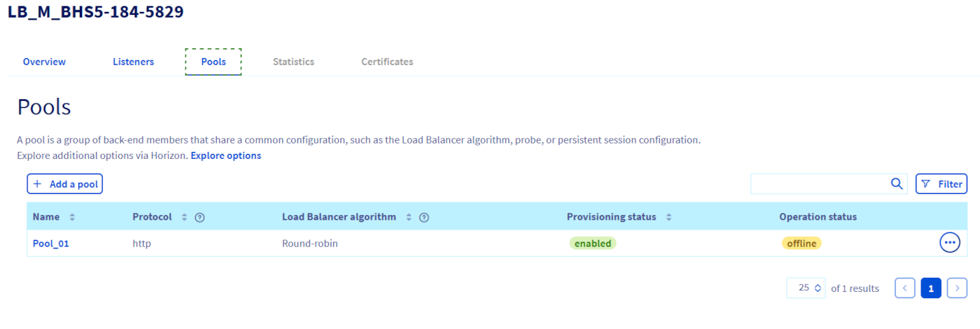
Task: Sort by Protocol column arrows
Action: [x=185, y=218]
